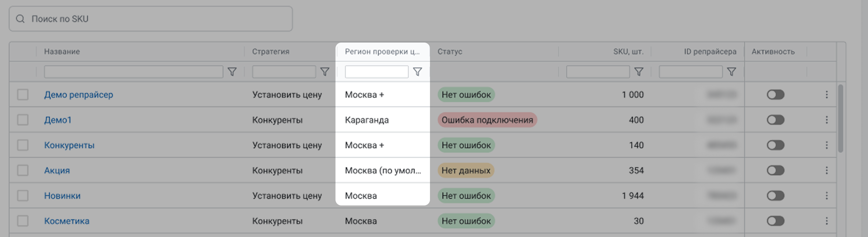
Task: Open the Косметика repricer link
Action: (x=67, y=221)
